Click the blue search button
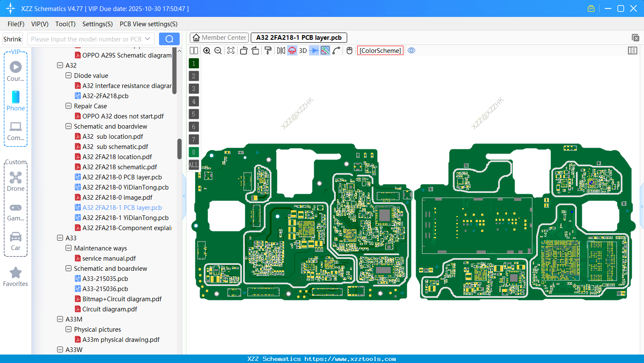The width and height of the screenshot is (644, 363). point(169,39)
